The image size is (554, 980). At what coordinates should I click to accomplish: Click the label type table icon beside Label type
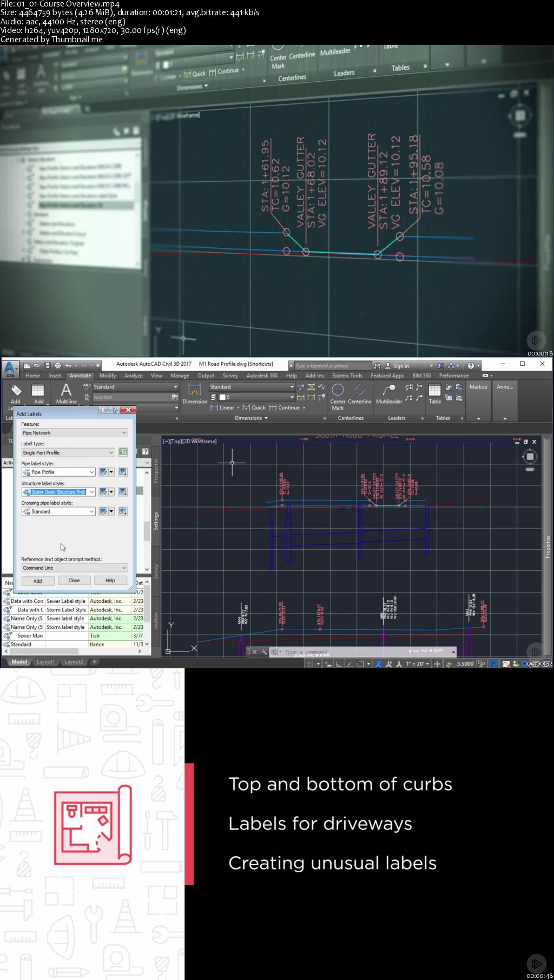pos(123,452)
